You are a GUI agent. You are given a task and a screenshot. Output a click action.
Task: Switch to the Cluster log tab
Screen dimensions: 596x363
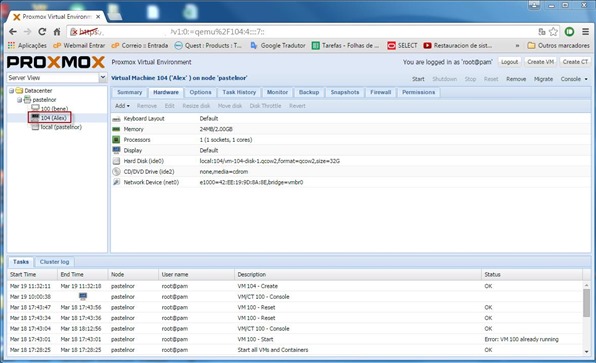54,262
